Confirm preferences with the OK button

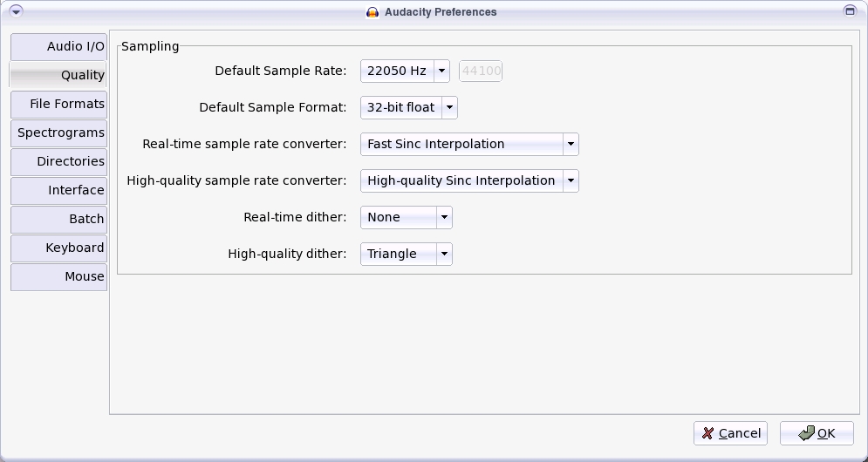click(x=817, y=433)
